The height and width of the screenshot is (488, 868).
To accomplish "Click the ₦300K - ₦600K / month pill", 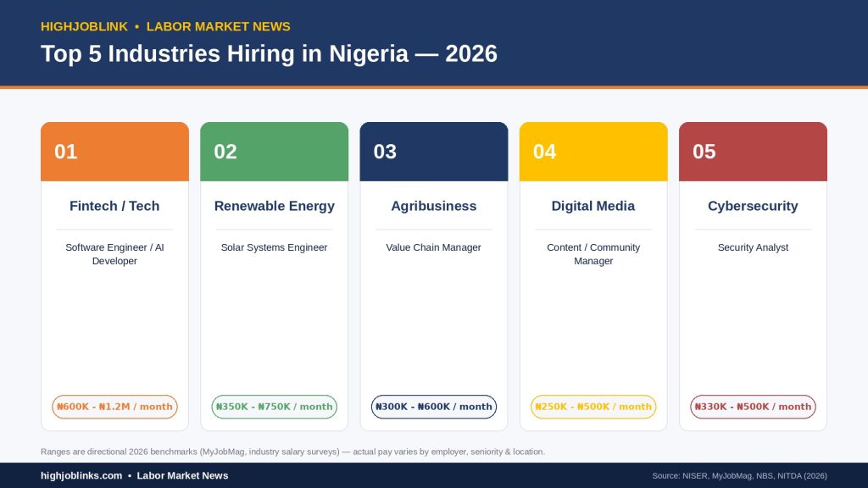I will [x=433, y=407].
